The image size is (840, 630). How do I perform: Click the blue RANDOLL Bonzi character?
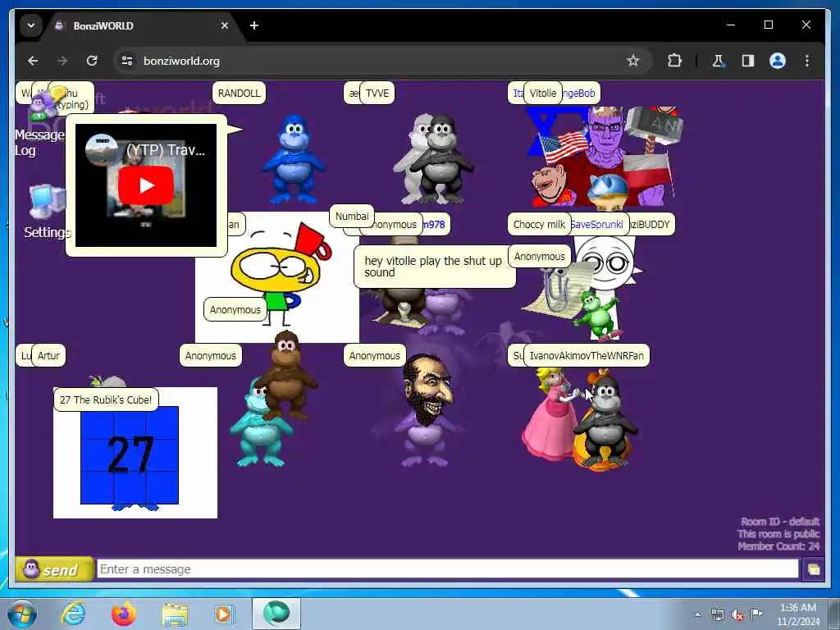(293, 159)
